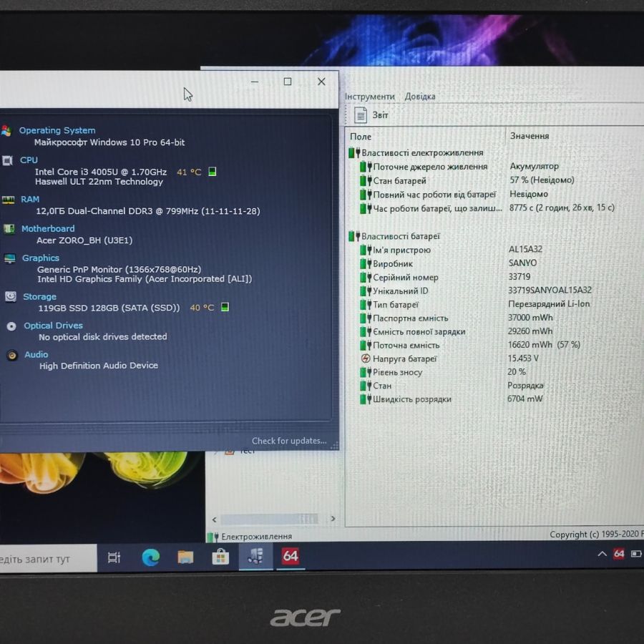The image size is (644, 644).
Task: Click the Storage hard drive icon
Action: [x=11, y=296]
